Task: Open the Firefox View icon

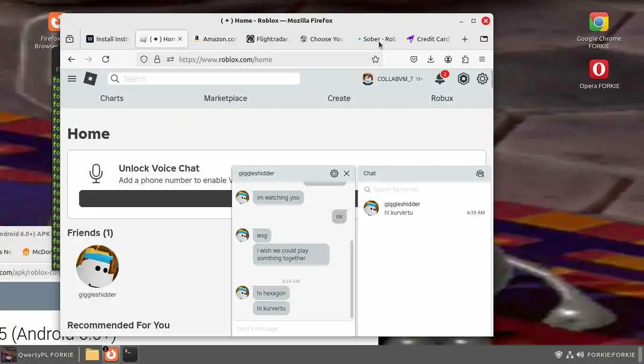Action: click(70, 39)
